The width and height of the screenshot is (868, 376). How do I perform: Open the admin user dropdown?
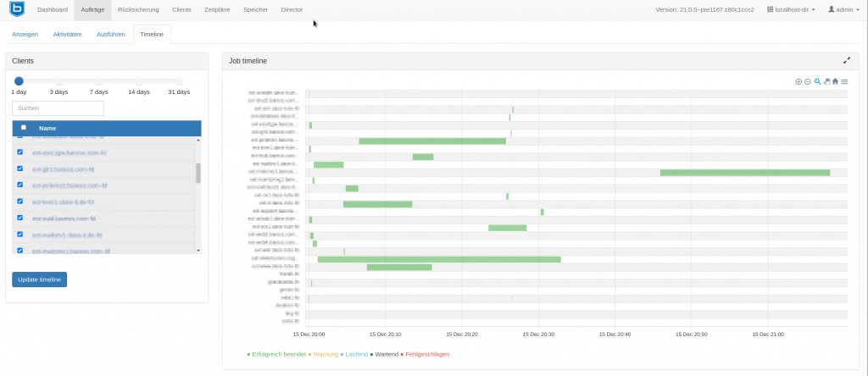pos(844,9)
